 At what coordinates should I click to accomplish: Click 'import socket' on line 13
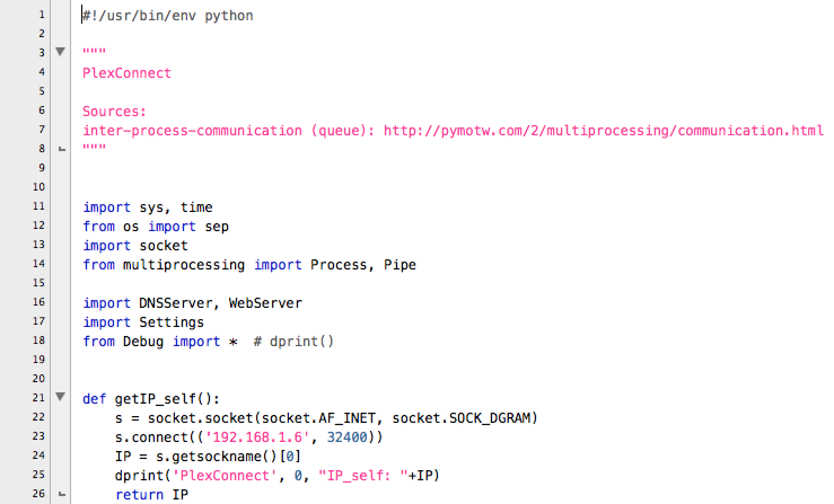click(135, 246)
